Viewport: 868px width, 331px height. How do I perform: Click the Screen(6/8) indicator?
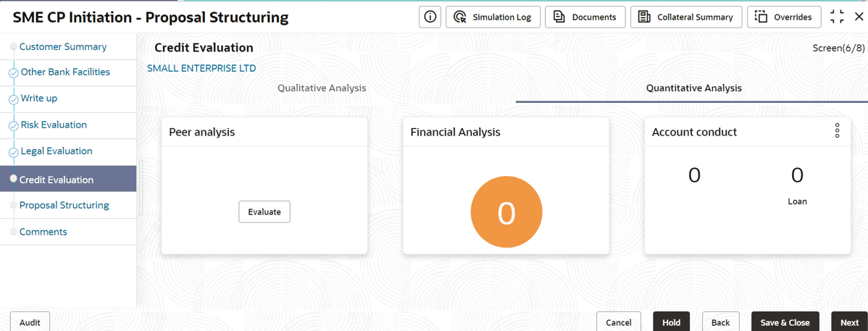(x=838, y=48)
